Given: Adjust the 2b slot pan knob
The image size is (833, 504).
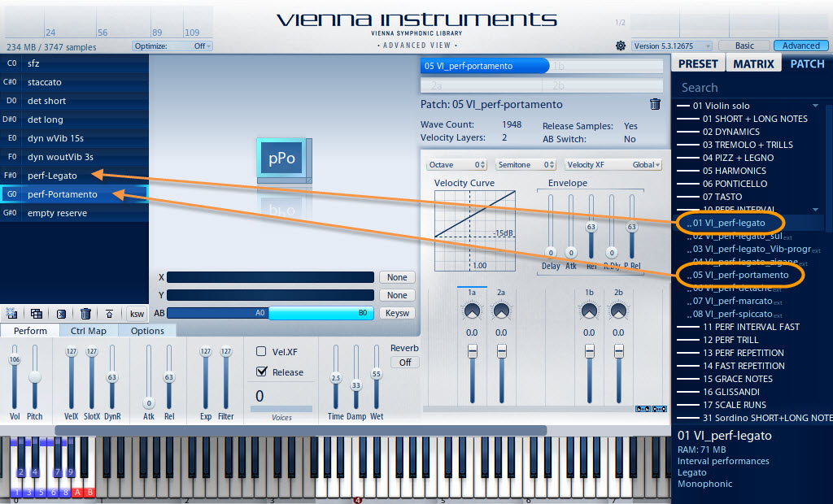Looking at the screenshot, I should [x=618, y=311].
